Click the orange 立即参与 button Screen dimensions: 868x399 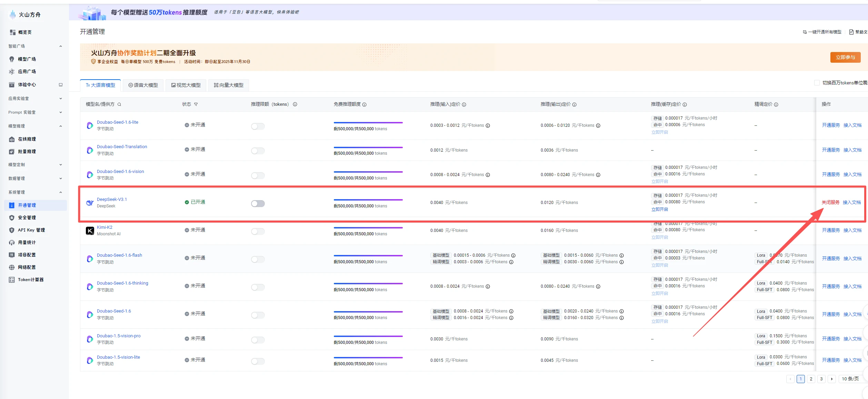point(845,57)
